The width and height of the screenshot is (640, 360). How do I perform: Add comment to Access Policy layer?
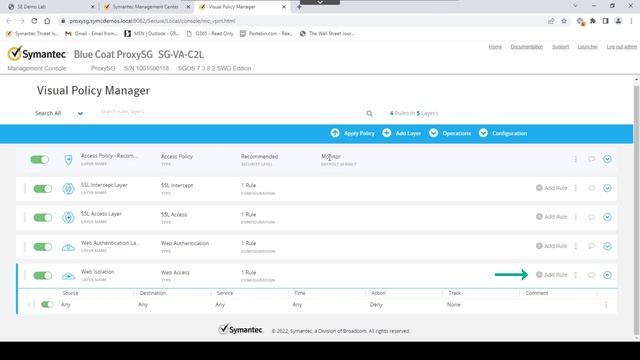click(x=591, y=159)
